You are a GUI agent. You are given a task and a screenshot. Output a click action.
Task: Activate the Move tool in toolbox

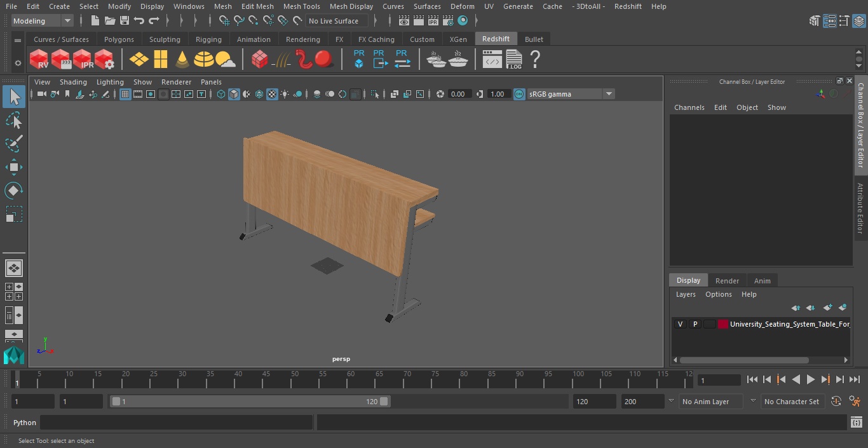pos(13,167)
